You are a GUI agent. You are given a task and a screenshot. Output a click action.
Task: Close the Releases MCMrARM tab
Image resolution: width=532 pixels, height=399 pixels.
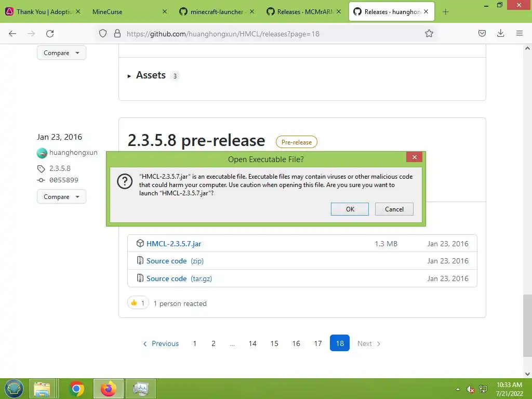(339, 11)
